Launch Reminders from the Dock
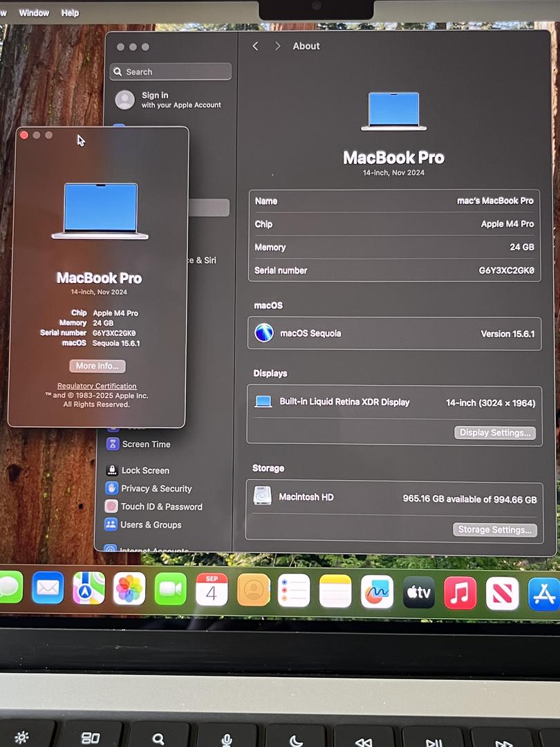The width and height of the screenshot is (560, 747). pyautogui.click(x=294, y=591)
